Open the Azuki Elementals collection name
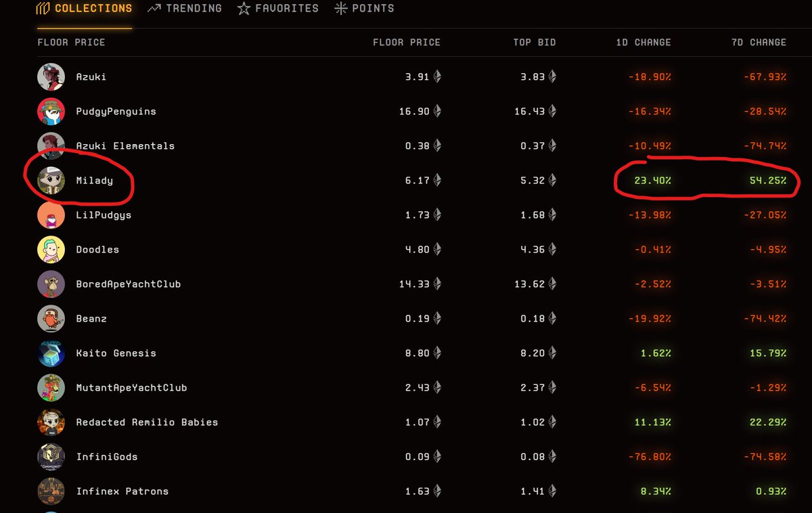This screenshot has width=812, height=513. [125, 146]
